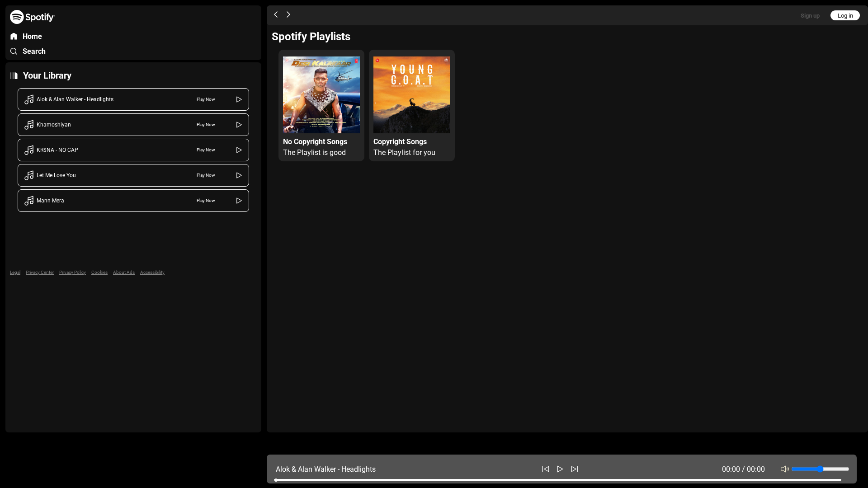
Task: Click the No Copyright Songs title
Action: pyautogui.click(x=315, y=142)
